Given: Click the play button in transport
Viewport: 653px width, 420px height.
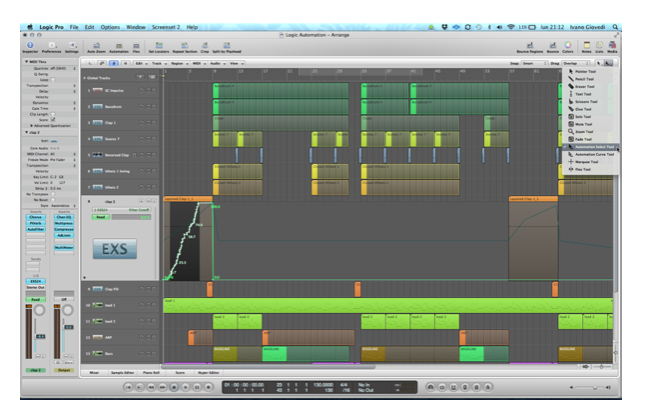Looking at the screenshot, I should pos(185,387).
